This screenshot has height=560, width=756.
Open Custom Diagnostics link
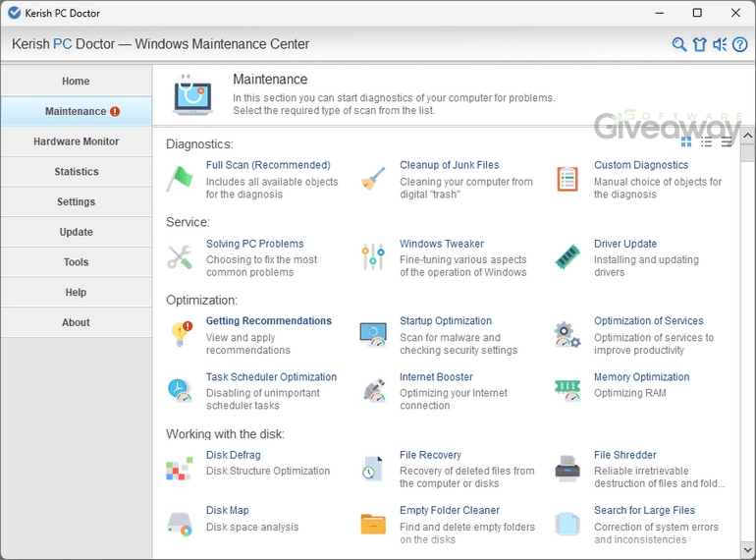(x=641, y=165)
